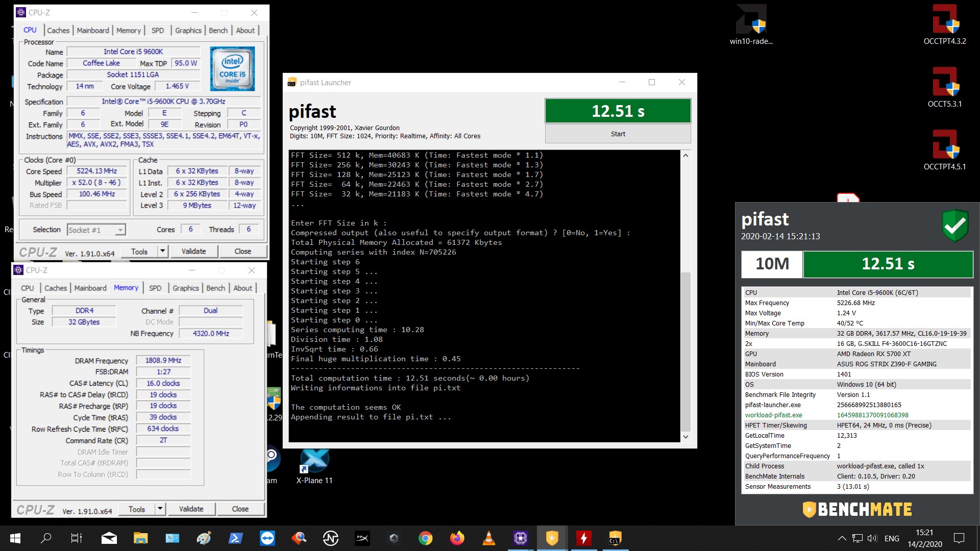
Task: Click the 12.51 s result in pifast Launcher
Action: 618,111
